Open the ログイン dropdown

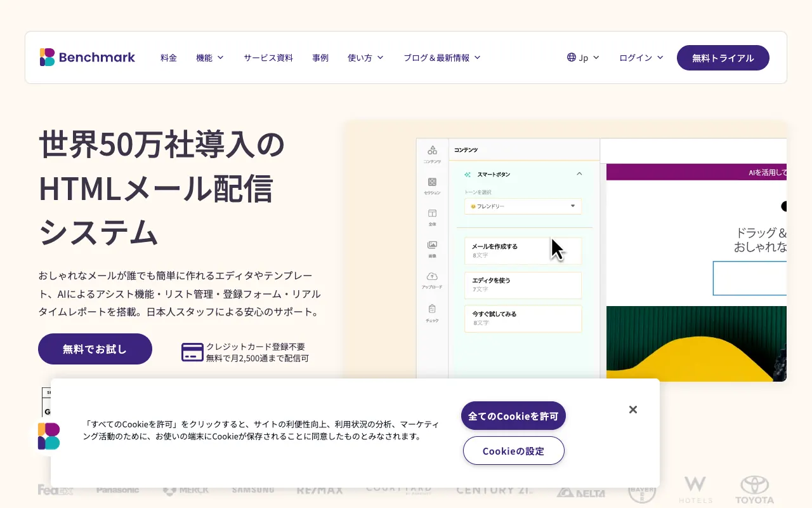tap(641, 58)
